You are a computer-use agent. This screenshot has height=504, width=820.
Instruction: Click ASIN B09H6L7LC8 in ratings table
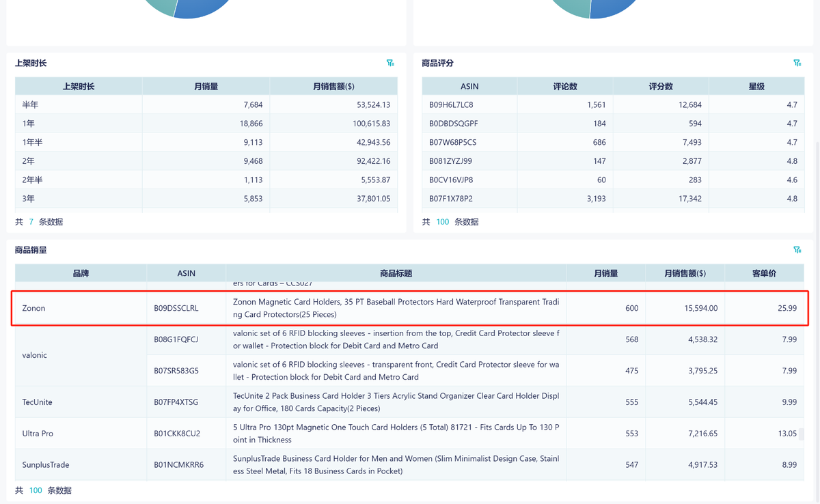tap(451, 105)
